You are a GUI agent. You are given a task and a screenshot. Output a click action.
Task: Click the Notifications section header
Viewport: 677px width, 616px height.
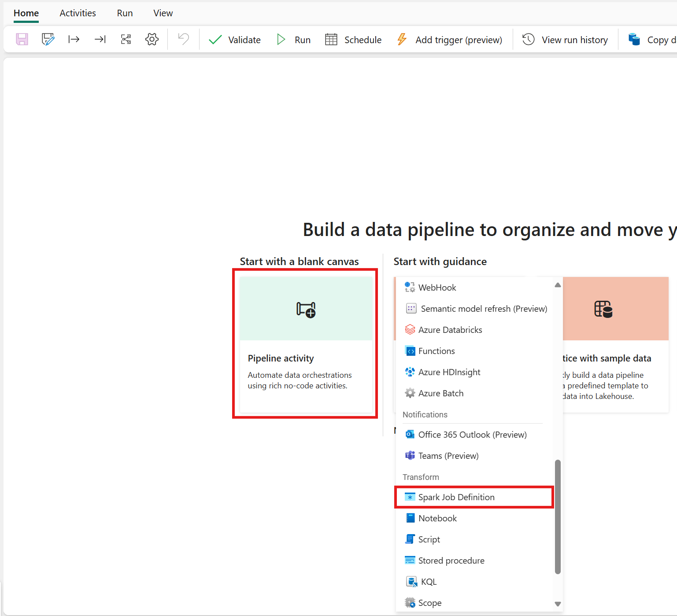[425, 415]
